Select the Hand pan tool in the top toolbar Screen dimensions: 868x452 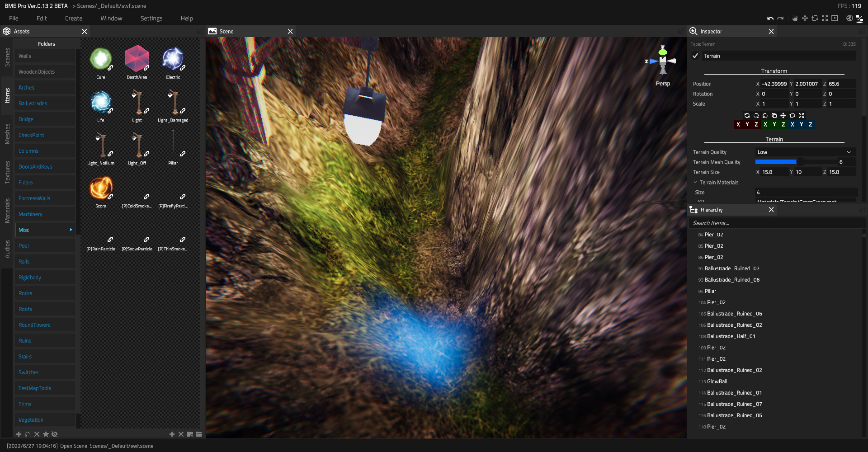coord(795,18)
